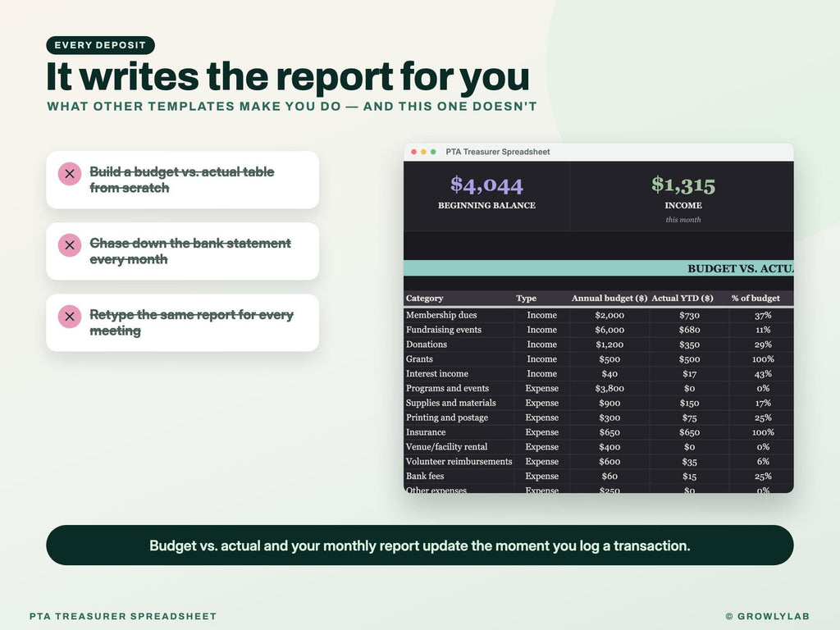Click the 'Category' column header

coord(424,299)
